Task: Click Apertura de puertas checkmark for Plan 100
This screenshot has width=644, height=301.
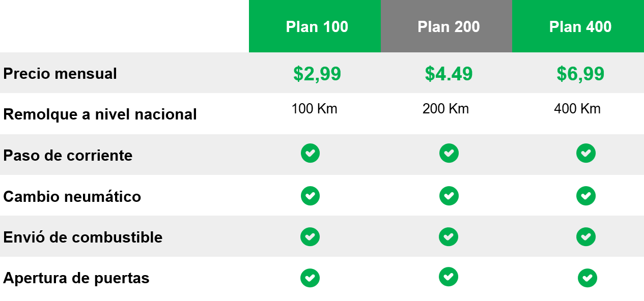Action: (310, 278)
